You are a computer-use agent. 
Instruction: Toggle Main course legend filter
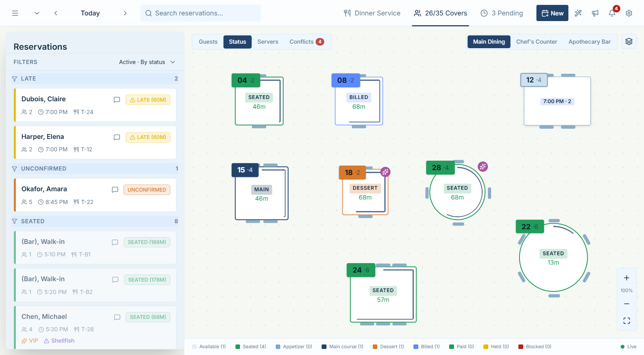342,347
